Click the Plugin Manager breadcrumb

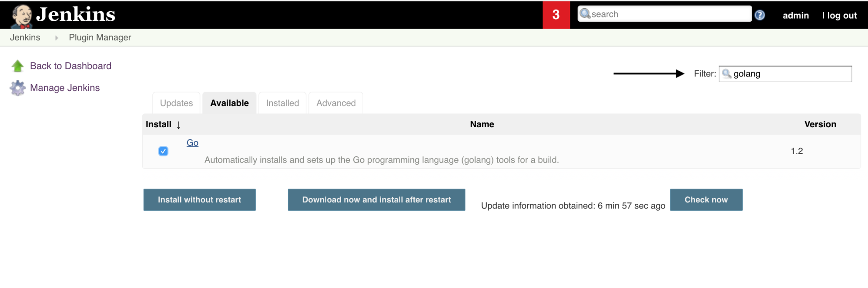pyautogui.click(x=100, y=37)
